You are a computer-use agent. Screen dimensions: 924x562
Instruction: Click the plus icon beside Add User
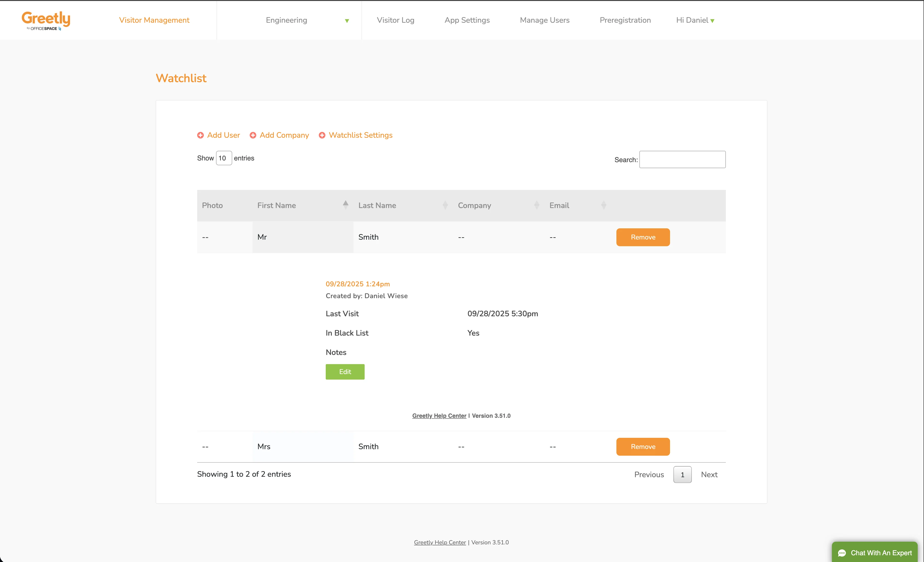(201, 135)
